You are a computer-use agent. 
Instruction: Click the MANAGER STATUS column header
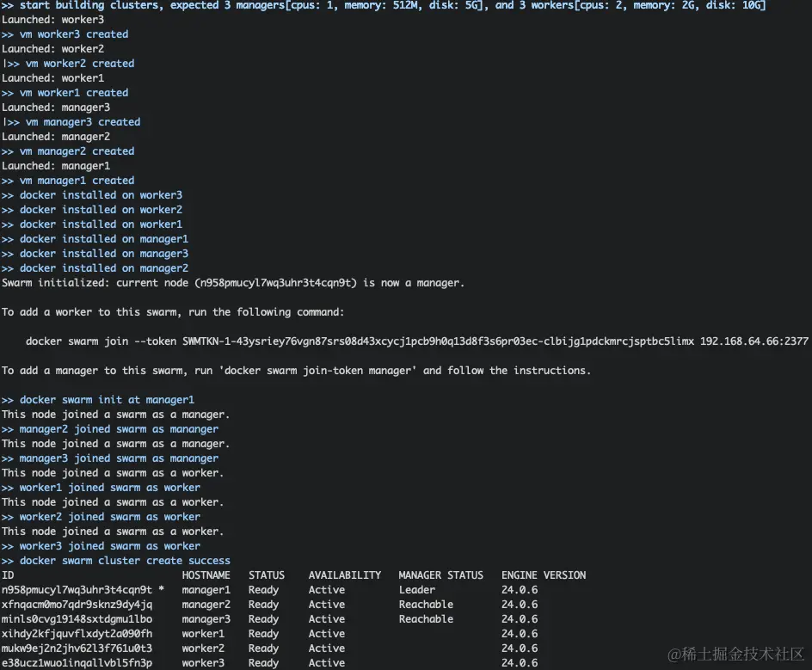(x=440, y=575)
